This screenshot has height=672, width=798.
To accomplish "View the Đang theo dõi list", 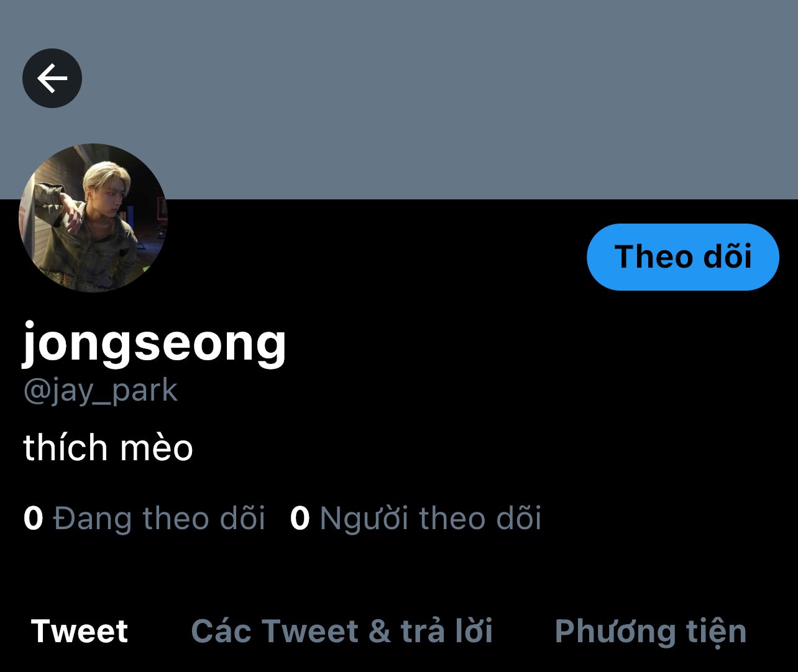I will tap(144, 518).
